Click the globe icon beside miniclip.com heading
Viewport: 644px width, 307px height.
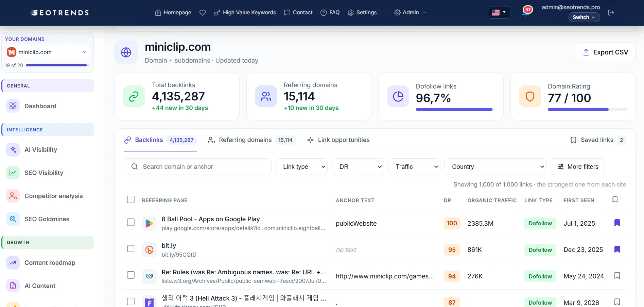(x=126, y=52)
